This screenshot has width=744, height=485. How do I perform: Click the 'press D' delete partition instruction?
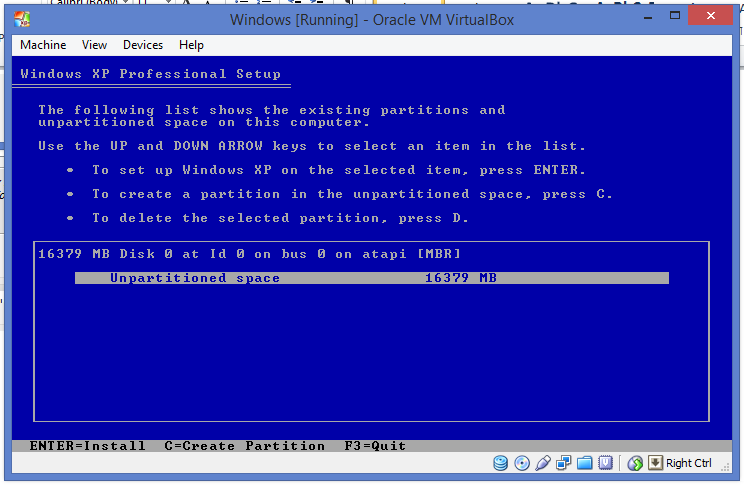coord(280,218)
